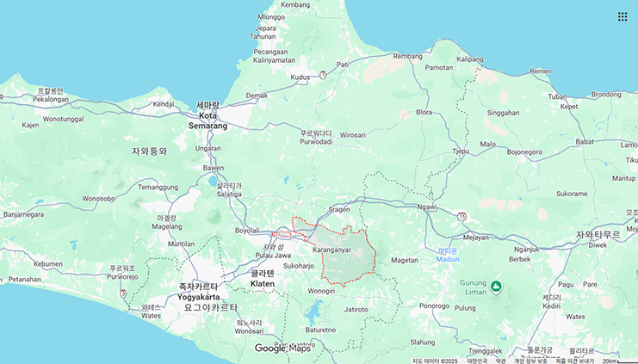Click the Gunung Liman mountain marker icon
Viewport: 638px width, 364px height.
[496, 287]
